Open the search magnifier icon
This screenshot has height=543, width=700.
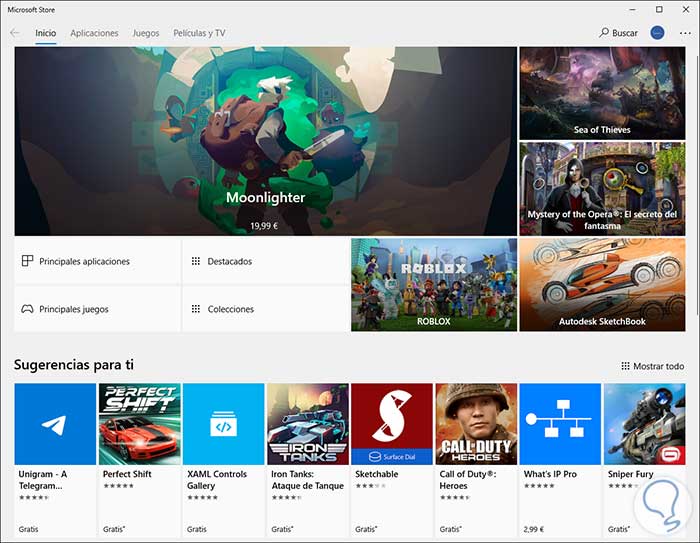coord(604,33)
